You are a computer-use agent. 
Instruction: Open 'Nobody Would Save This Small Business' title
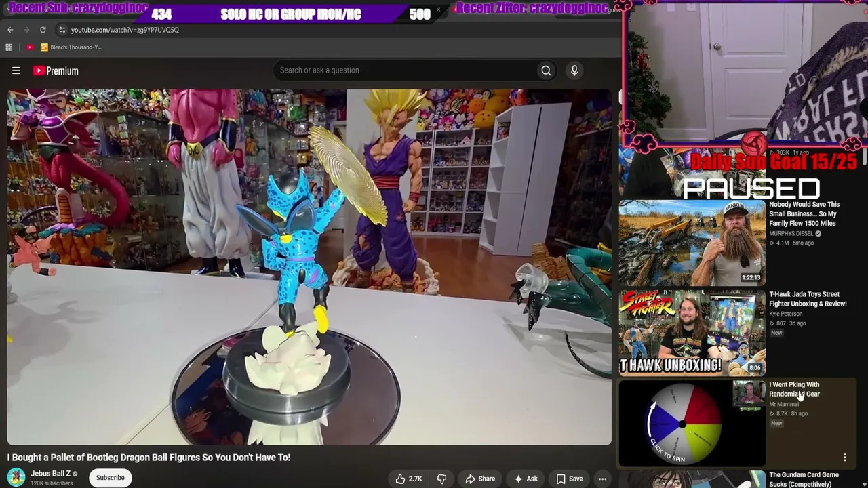pyautogui.click(x=804, y=213)
